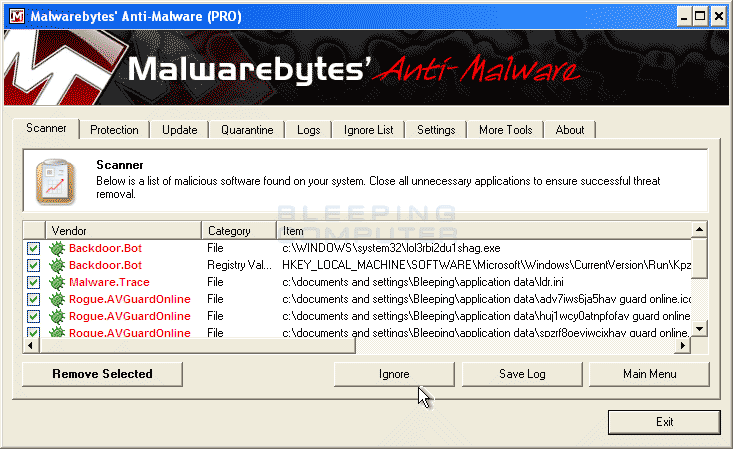Select the Malware.Trace vendor text
This screenshot has width=733, height=449.
109,282
